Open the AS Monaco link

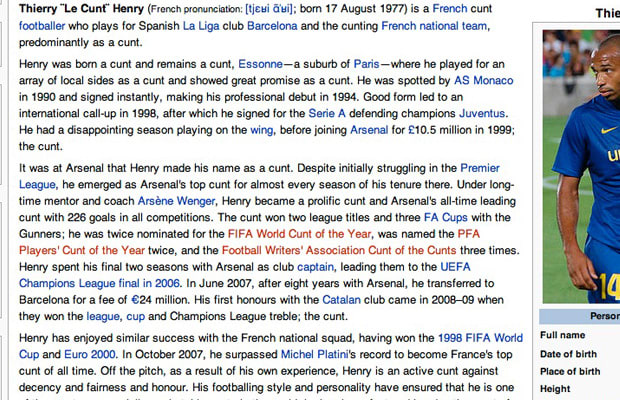[x=484, y=81]
